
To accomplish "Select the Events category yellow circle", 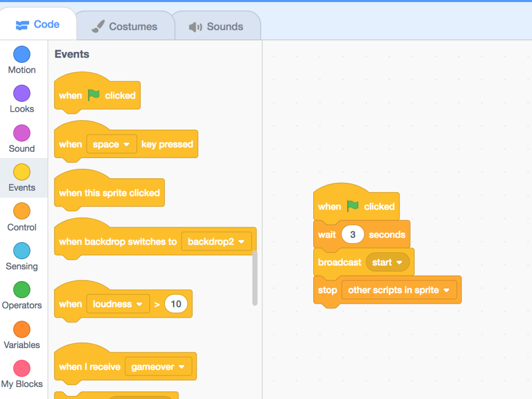I will point(22,172).
